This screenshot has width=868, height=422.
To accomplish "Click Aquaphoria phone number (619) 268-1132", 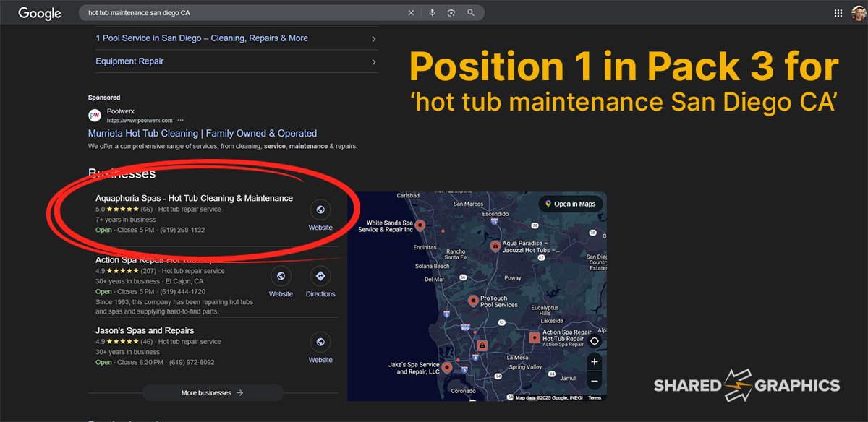I will pyautogui.click(x=182, y=231).
